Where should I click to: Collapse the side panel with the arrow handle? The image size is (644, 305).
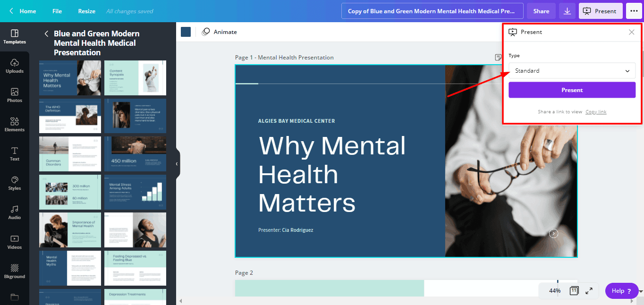pyautogui.click(x=177, y=164)
